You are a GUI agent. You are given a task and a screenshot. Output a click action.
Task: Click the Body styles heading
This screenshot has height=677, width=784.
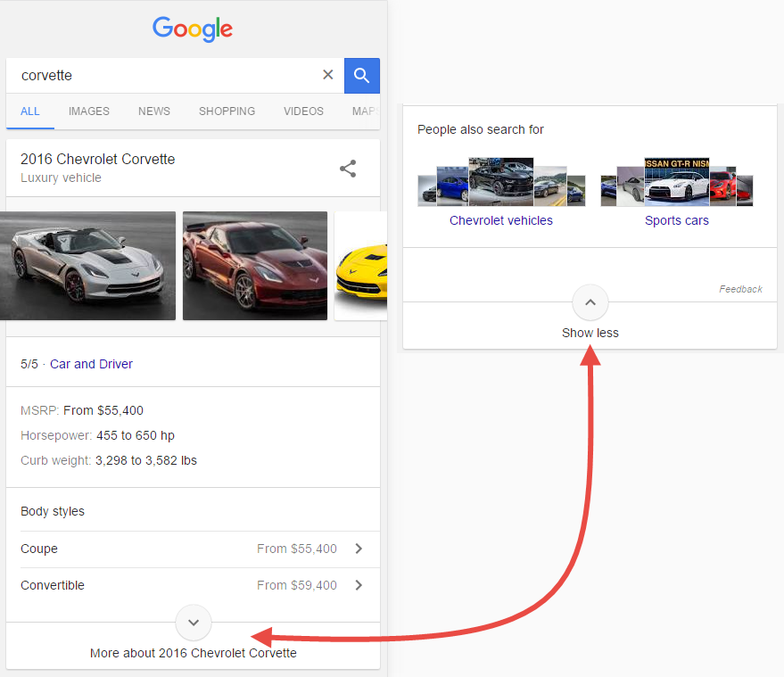53,511
